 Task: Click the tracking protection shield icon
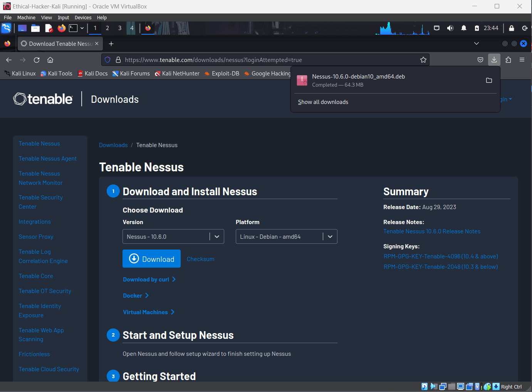[108, 60]
